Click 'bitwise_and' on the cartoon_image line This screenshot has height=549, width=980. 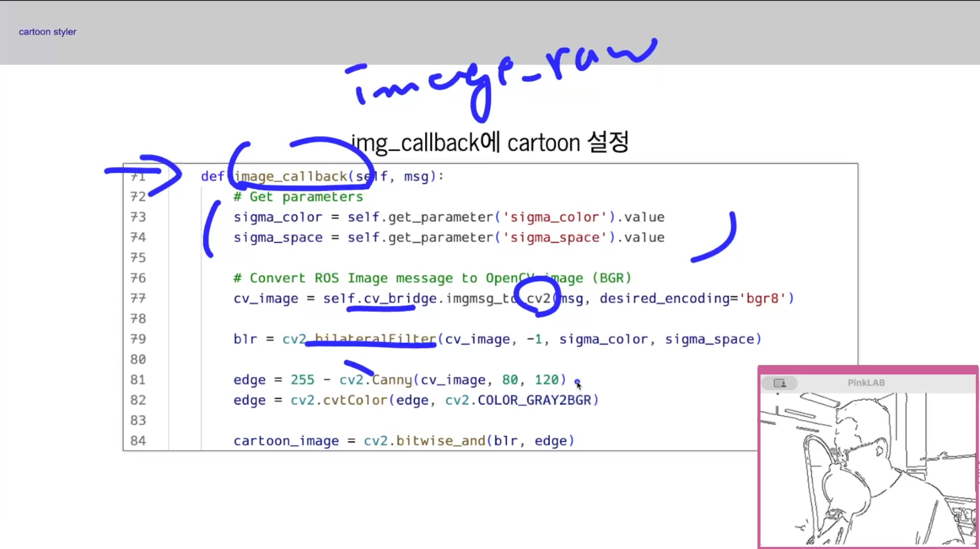point(440,441)
